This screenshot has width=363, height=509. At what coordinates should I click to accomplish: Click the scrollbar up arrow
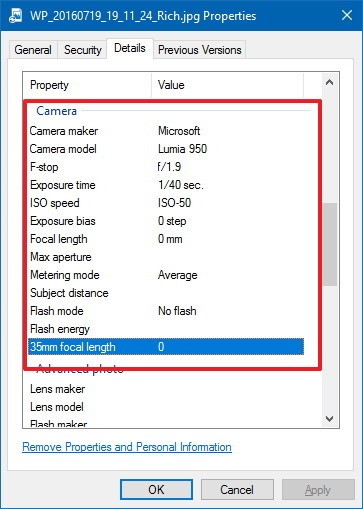point(329,82)
